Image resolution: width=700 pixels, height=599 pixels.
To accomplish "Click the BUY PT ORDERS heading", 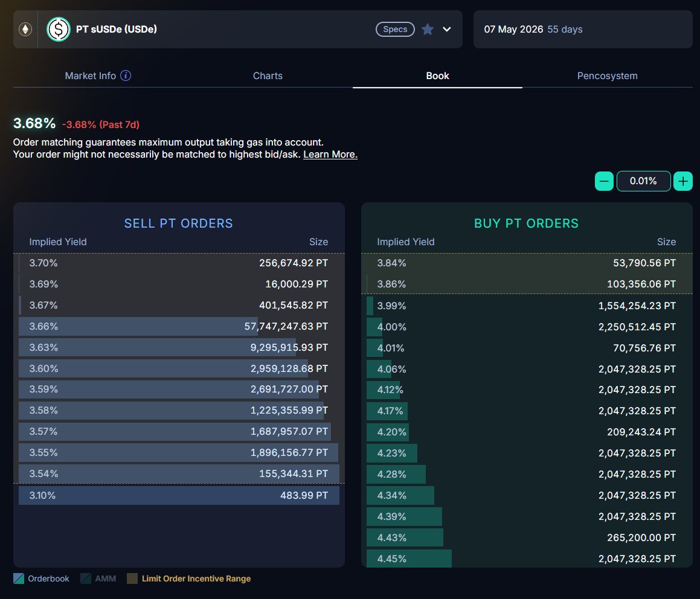I will coord(526,223).
